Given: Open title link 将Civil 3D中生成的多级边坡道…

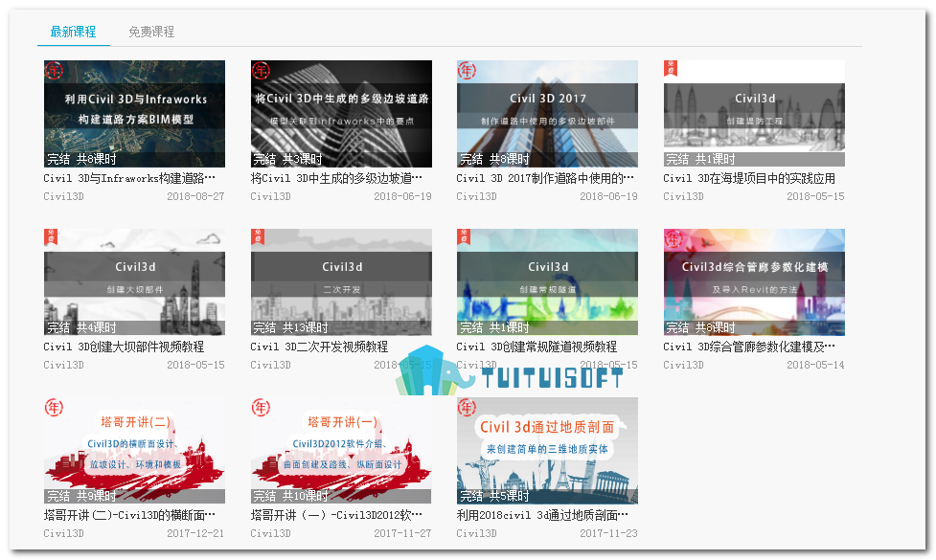Looking at the screenshot, I should [336, 178].
